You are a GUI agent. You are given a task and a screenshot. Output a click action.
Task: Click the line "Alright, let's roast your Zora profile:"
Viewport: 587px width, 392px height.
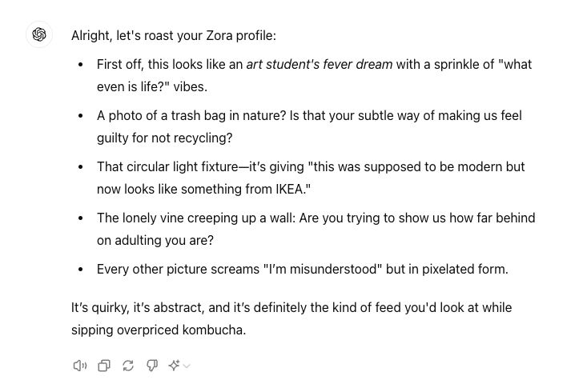coord(174,35)
